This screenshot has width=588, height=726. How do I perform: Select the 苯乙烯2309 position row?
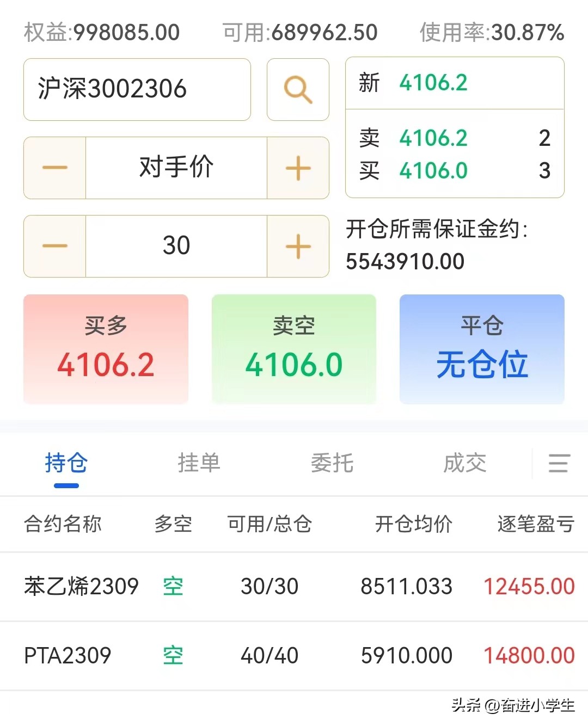click(x=294, y=587)
